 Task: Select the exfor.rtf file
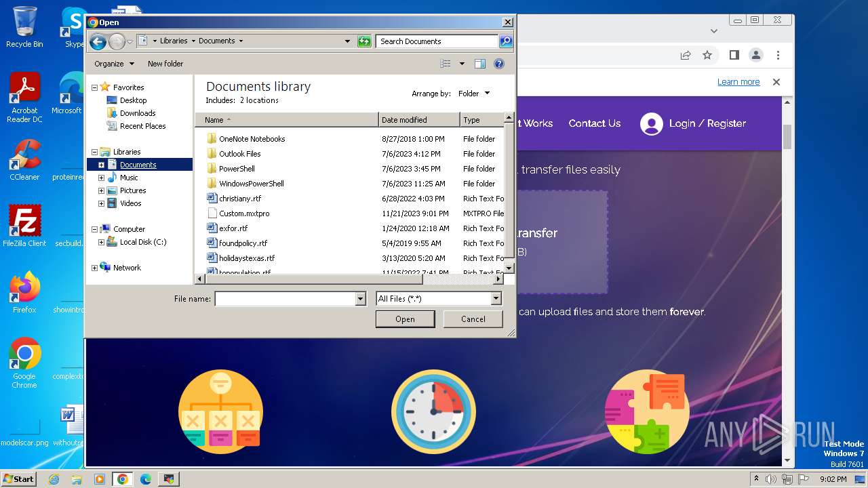click(x=233, y=228)
